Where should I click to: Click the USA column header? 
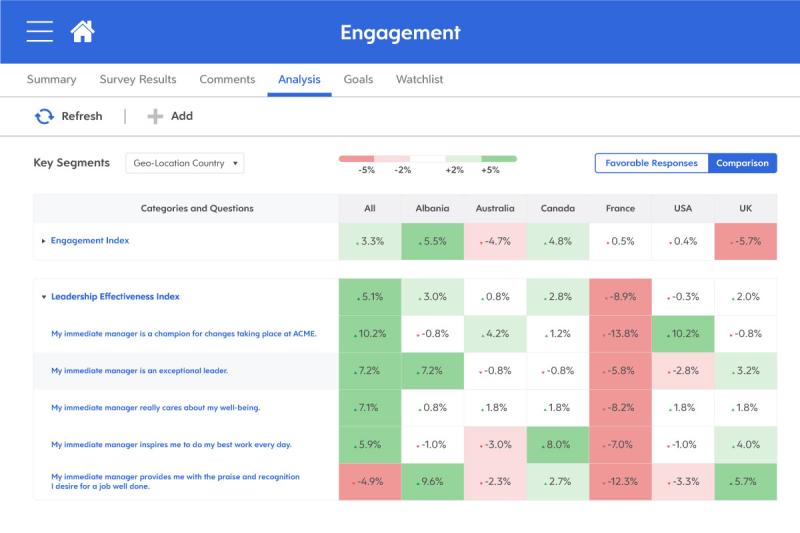tap(683, 208)
